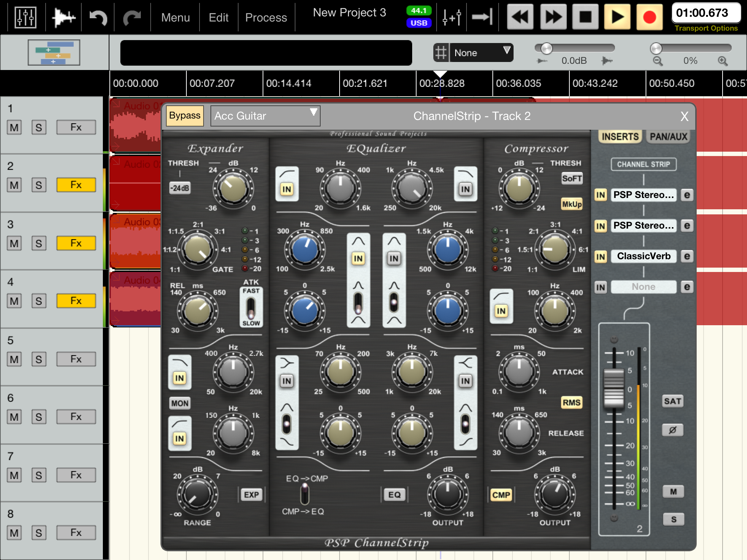The image size is (747, 560).
Task: Toggle equalizer low-cut filter IN button
Action: coord(287,189)
